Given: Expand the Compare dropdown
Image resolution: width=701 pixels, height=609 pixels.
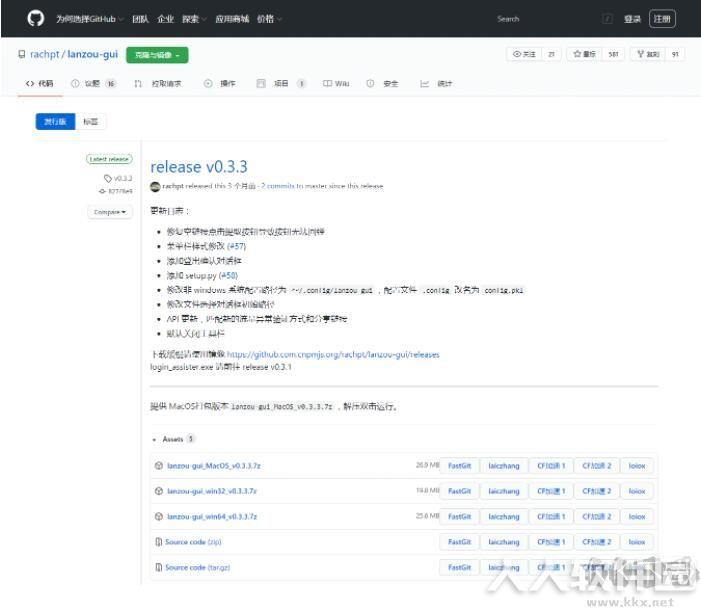Looking at the screenshot, I should tap(110, 212).
